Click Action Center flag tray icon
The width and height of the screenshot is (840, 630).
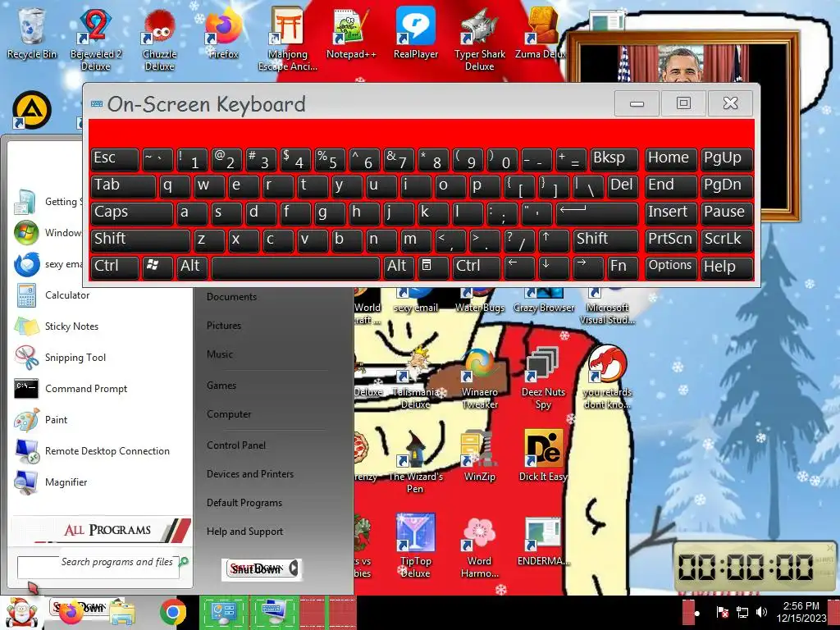pyautogui.click(x=722, y=612)
